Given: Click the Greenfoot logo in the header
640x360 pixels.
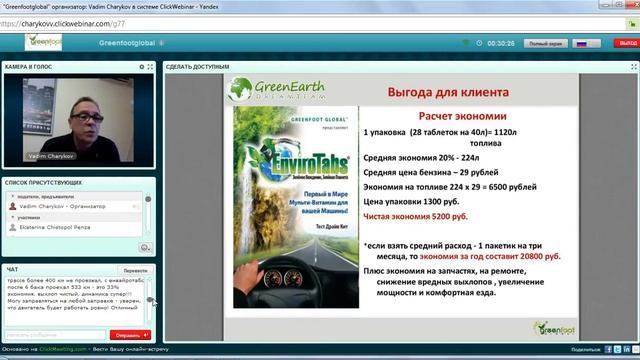Looking at the screenshot, I should pos(43,42).
